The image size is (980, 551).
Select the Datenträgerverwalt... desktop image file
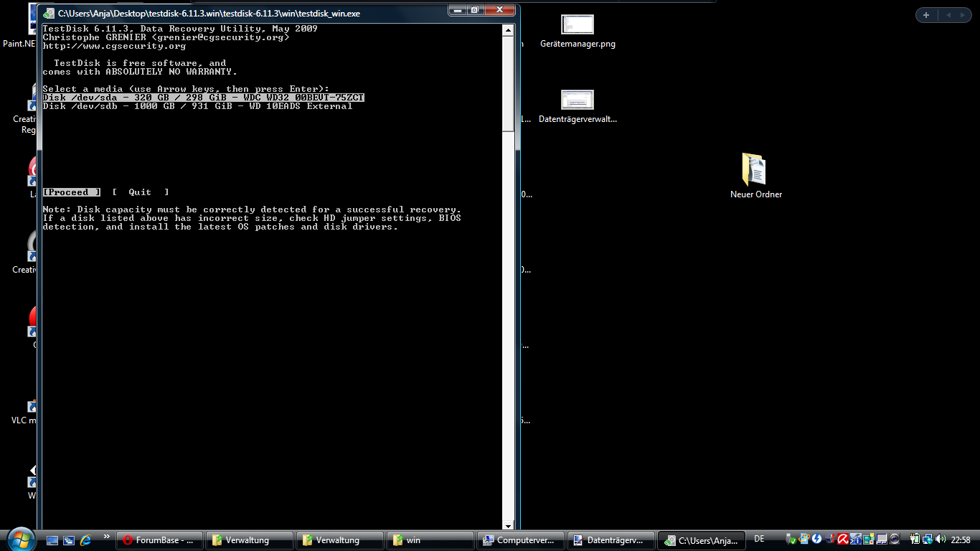coord(578,107)
